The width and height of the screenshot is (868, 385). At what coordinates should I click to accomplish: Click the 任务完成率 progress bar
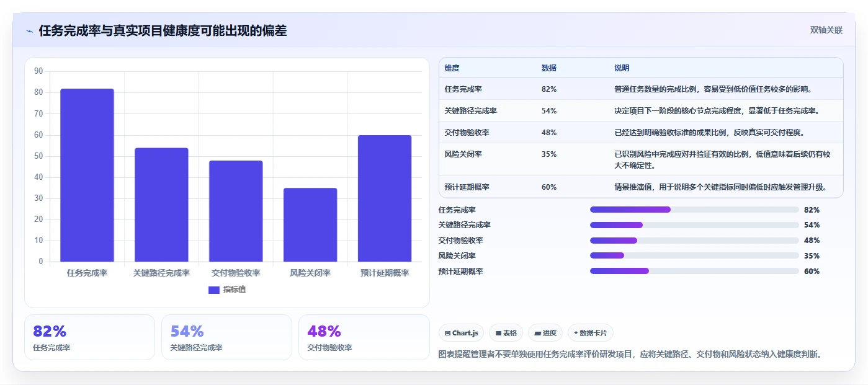pyautogui.click(x=694, y=210)
